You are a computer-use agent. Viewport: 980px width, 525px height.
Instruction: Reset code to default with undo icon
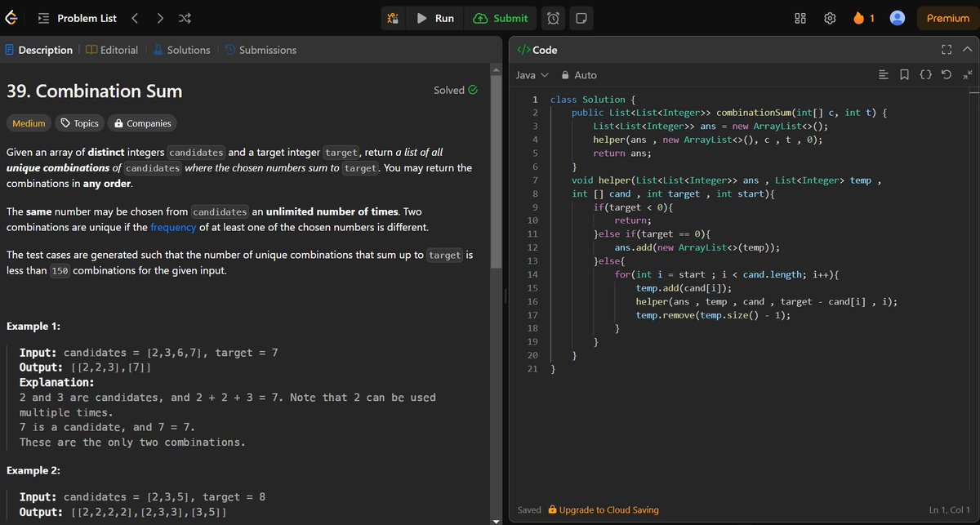point(946,75)
